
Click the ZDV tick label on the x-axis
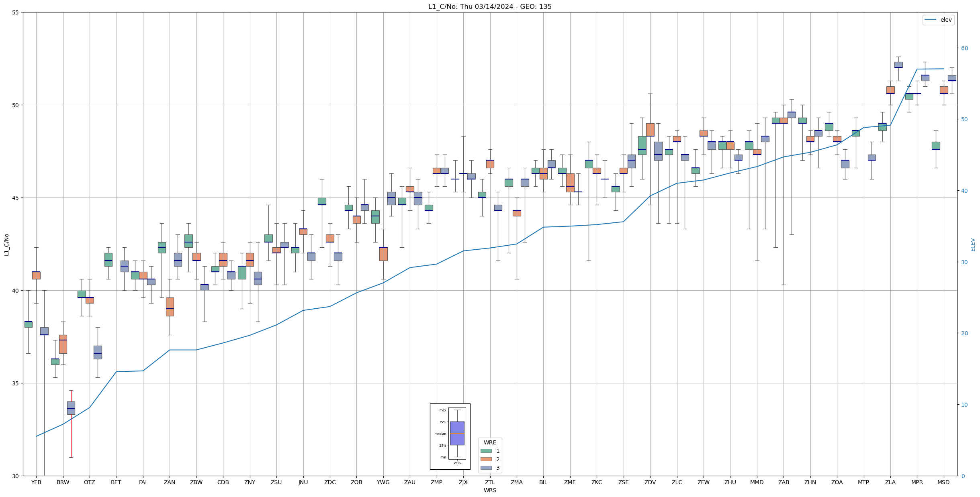[x=650, y=482]
